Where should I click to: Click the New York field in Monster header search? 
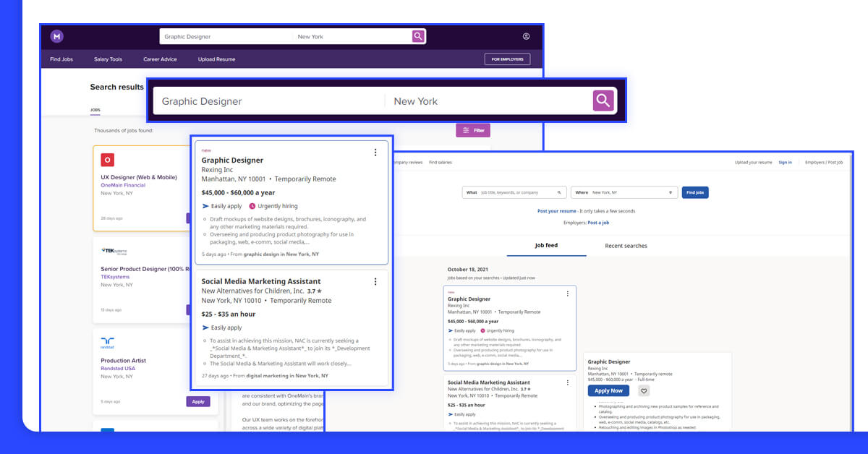(x=352, y=36)
